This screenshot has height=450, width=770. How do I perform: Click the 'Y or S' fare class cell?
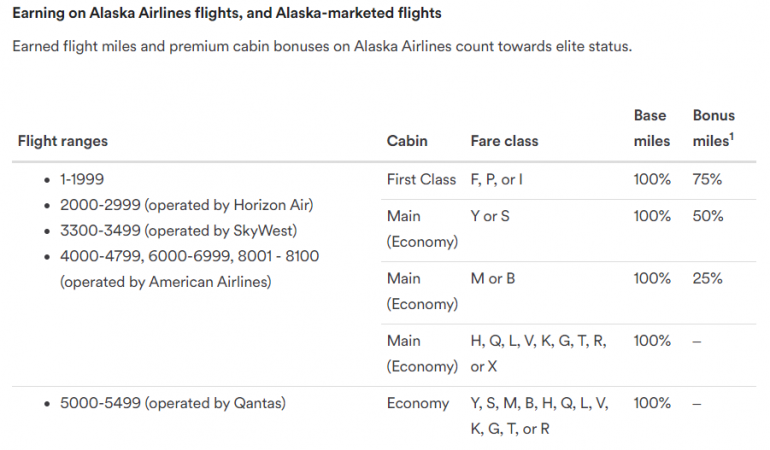click(490, 216)
